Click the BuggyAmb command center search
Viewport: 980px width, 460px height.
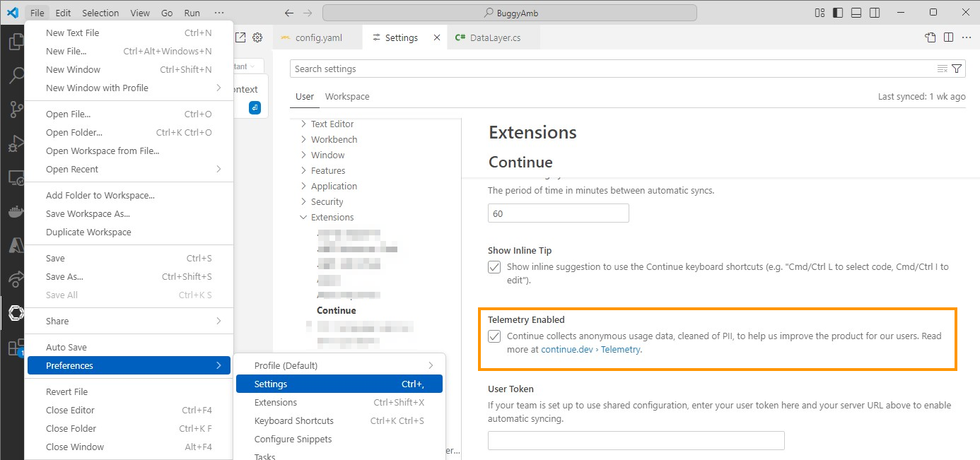pyautogui.click(x=510, y=13)
